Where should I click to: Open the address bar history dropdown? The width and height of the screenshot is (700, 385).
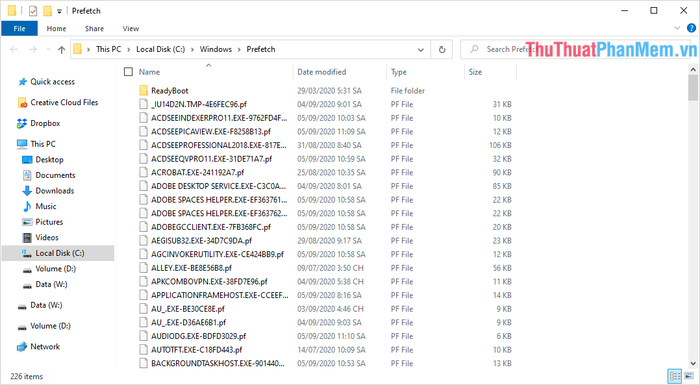coord(421,50)
